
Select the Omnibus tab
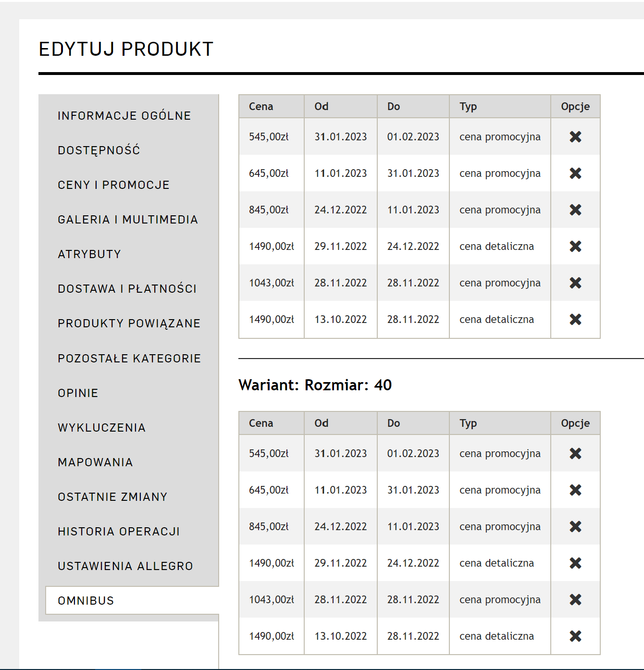pos(86,601)
